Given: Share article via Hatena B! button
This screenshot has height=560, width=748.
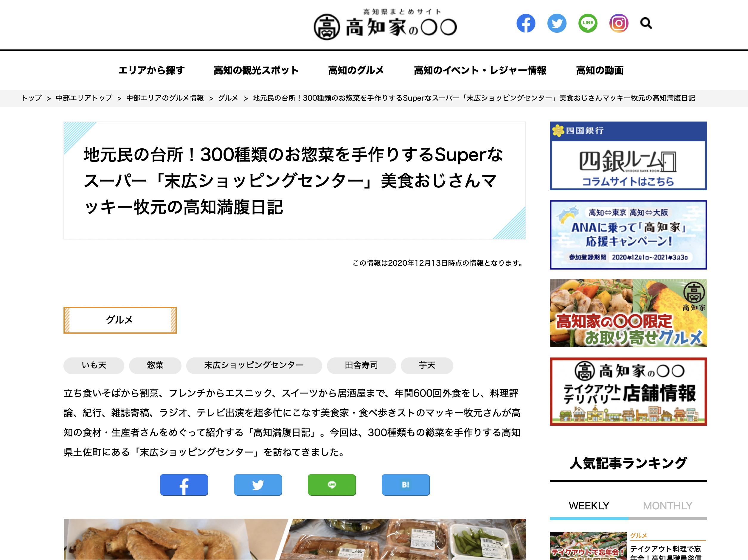Looking at the screenshot, I should (406, 485).
